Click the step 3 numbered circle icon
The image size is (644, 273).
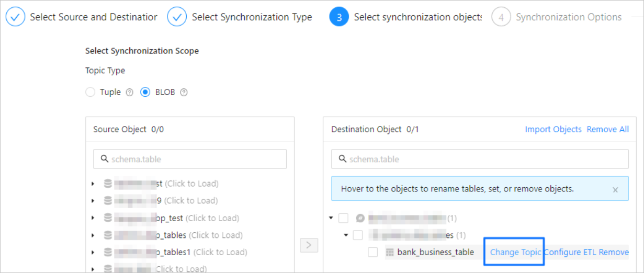point(339,17)
